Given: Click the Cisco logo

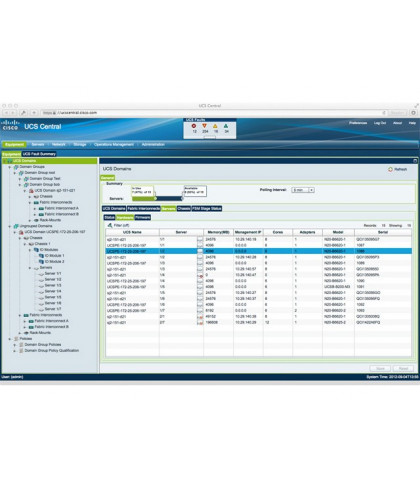Looking at the screenshot, I should point(10,125).
